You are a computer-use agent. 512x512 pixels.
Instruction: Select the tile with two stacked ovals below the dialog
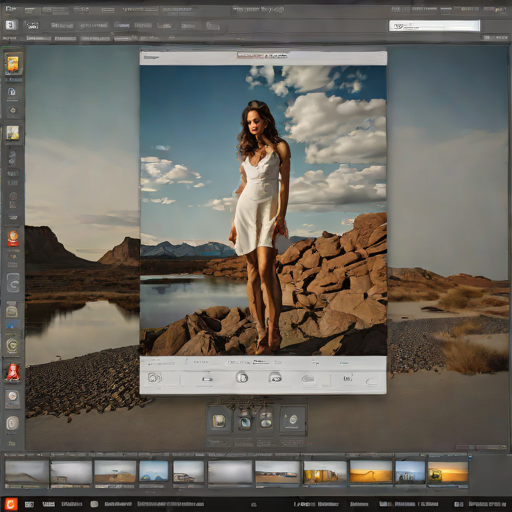266,420
